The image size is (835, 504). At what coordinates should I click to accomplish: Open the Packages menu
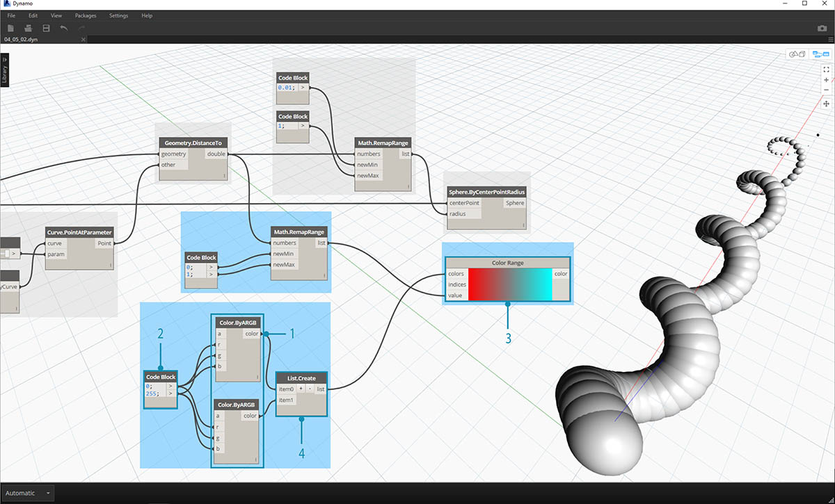86,15
